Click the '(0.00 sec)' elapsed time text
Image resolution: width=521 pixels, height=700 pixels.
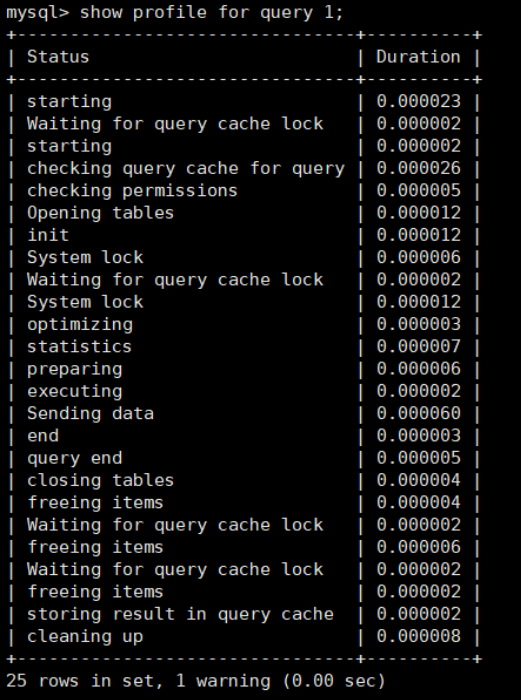(x=333, y=682)
